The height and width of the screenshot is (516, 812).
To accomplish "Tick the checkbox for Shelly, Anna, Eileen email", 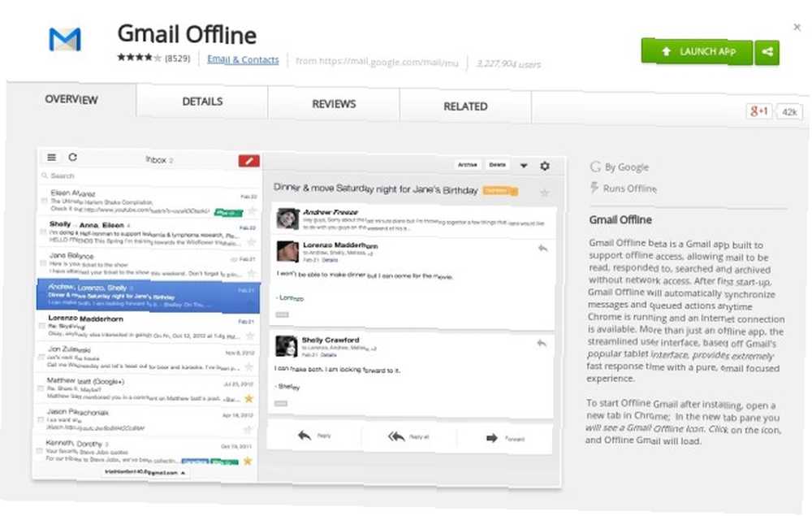I will pos(43,232).
